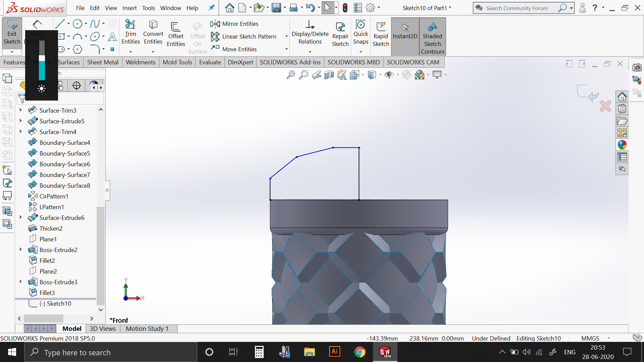Open the Motion Study 1 tab
The height and width of the screenshot is (362, 644).
[x=147, y=328]
